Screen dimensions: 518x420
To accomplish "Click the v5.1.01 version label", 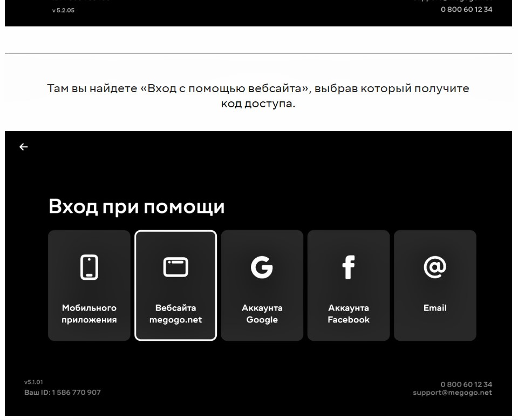I will pyautogui.click(x=33, y=382).
